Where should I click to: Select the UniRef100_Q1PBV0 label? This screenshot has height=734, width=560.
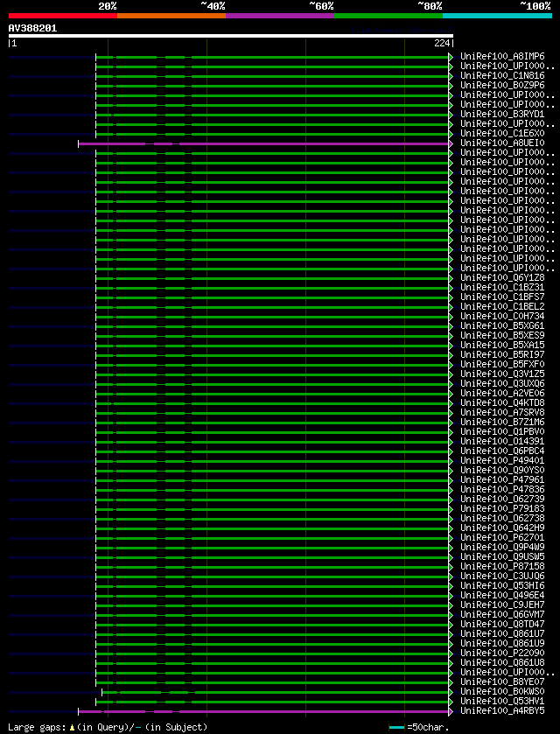(502, 432)
